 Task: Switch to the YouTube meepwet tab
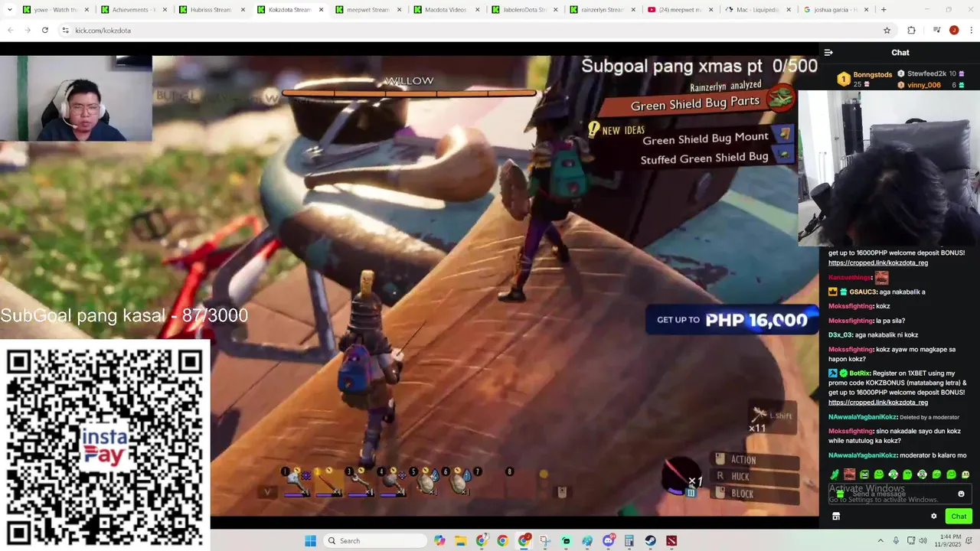680,10
